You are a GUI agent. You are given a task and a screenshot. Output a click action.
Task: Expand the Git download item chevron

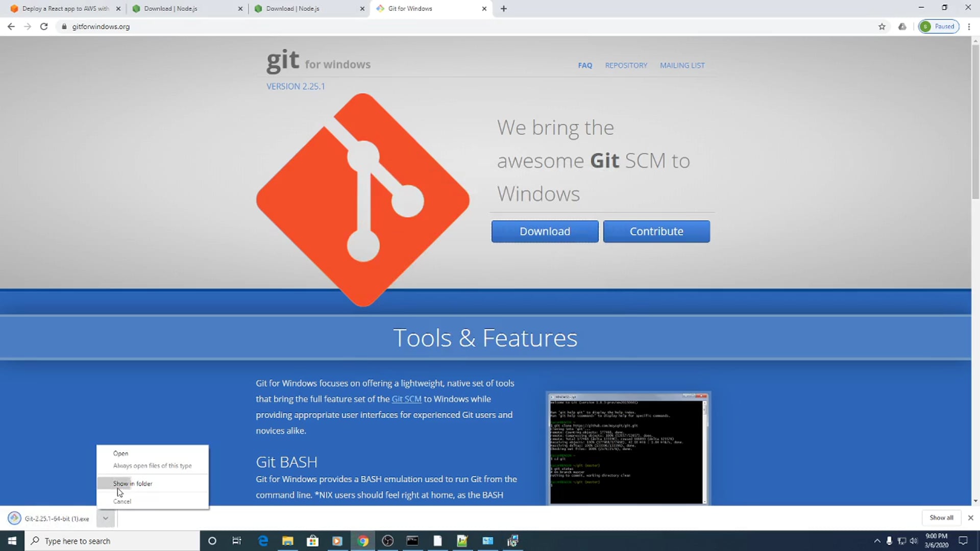coord(105,518)
